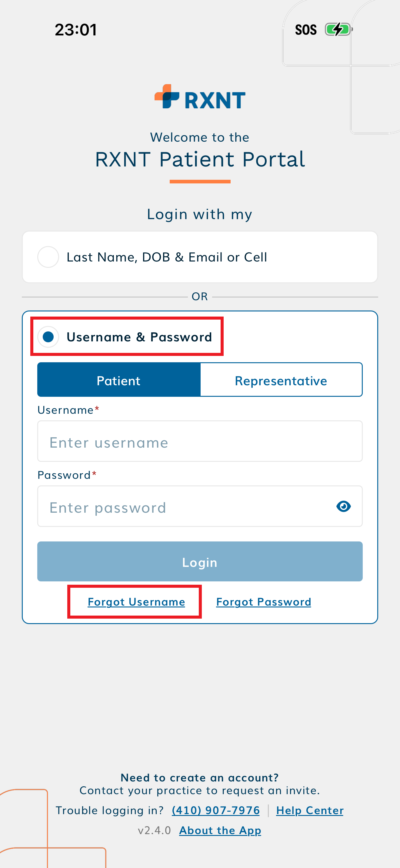This screenshot has width=400, height=868.
Task: Show password with the eye icon
Action: click(343, 506)
